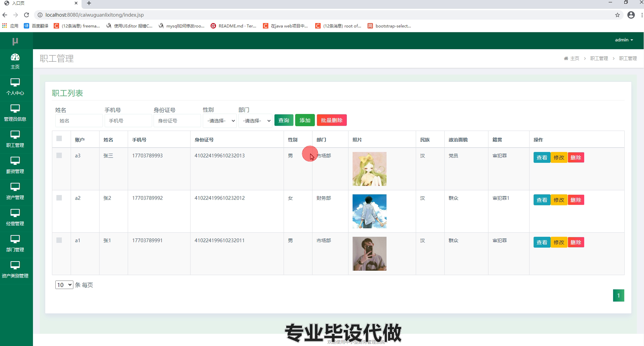Expand the 性别 filter dropdown
This screenshot has width=644, height=346.
(x=219, y=121)
